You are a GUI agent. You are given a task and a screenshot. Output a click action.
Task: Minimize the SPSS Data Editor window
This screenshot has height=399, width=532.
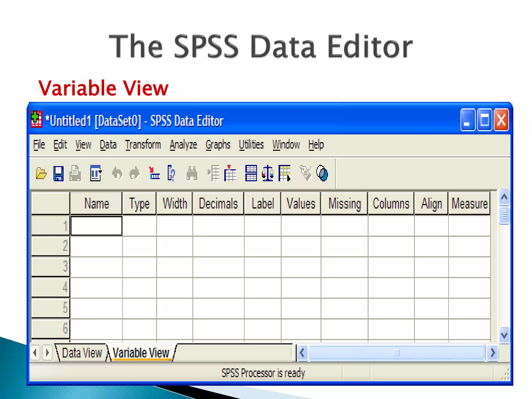(x=468, y=120)
